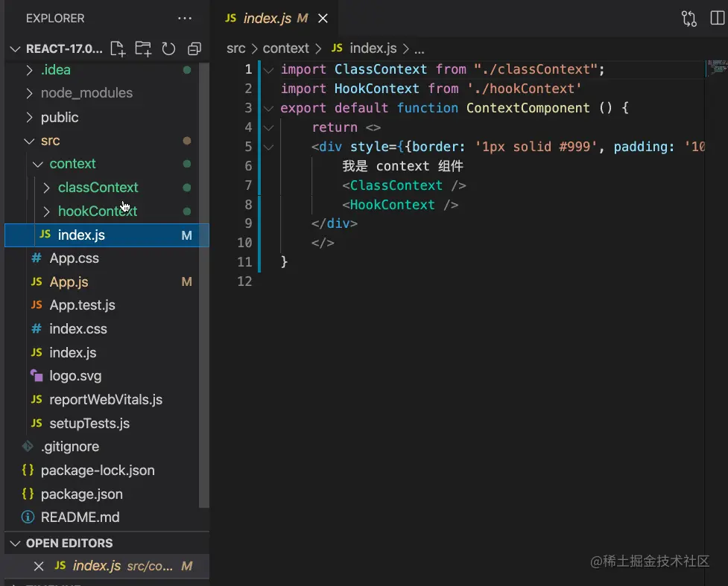
Task: Fold the div element at line 5
Action: [268, 147]
